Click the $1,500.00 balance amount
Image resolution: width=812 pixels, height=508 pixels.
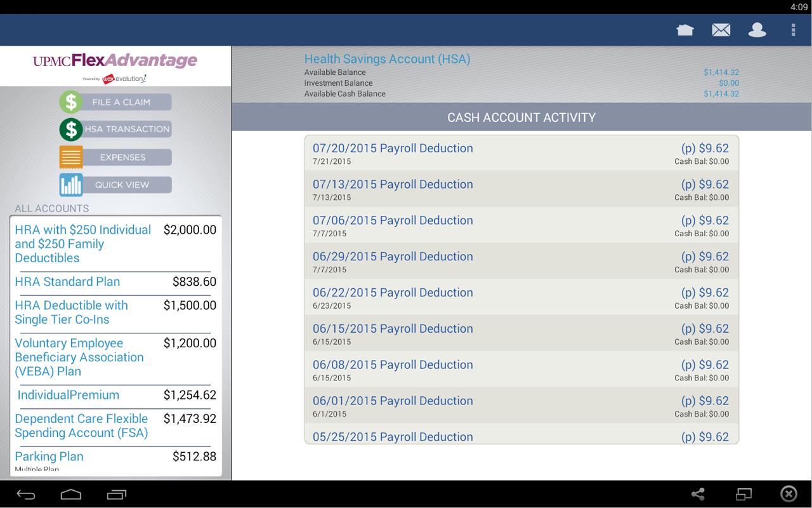pos(190,305)
